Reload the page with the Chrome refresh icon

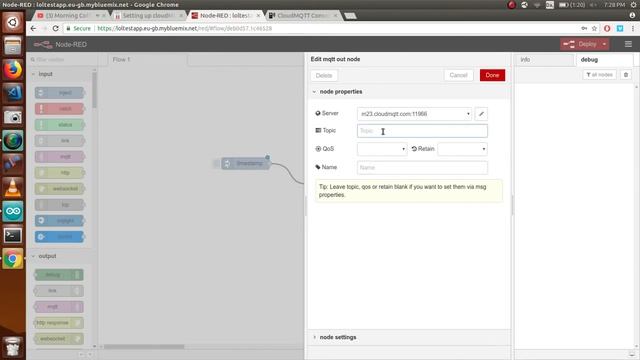tap(56, 28)
